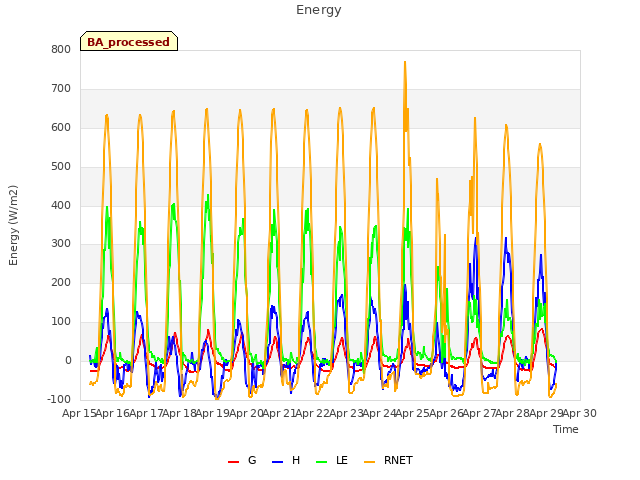Screen dimensions: 640x480
Task: Click the 700 y-axis tick label
Action: pyautogui.click(x=61, y=89)
